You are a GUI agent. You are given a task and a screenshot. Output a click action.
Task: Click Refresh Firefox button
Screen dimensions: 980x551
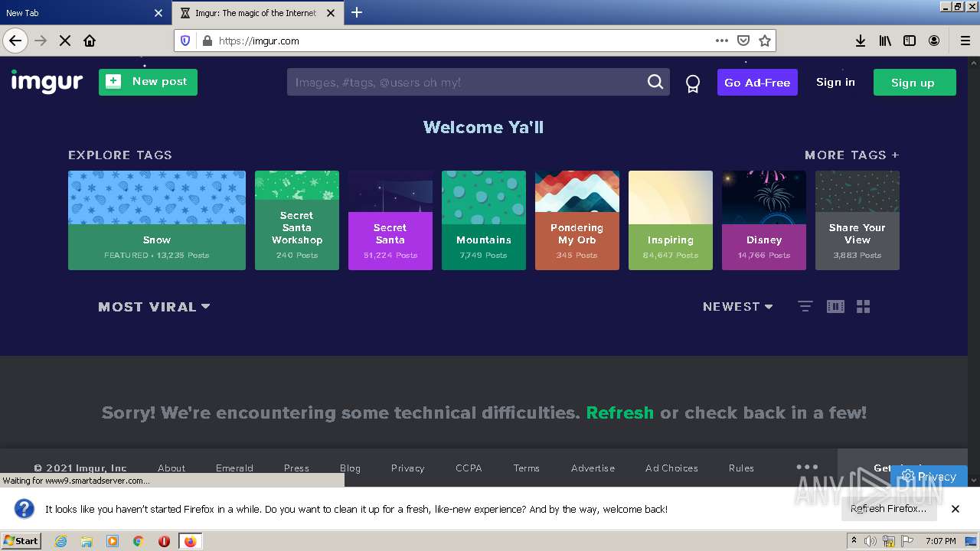pyautogui.click(x=888, y=509)
